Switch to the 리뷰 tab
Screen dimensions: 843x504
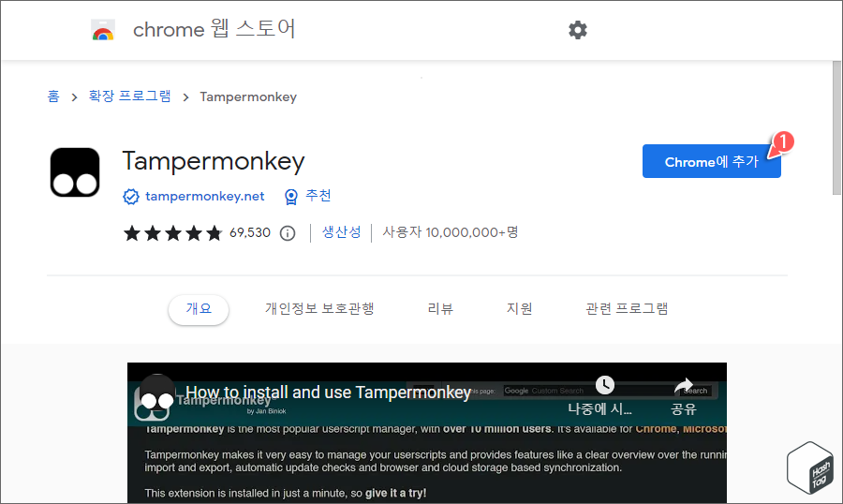pos(440,309)
